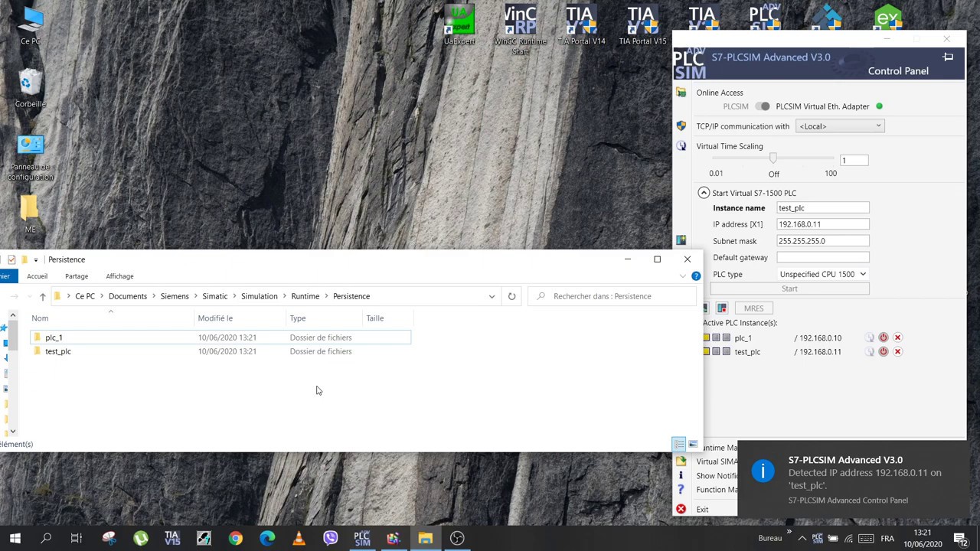Viewport: 980px width, 551px height.
Task: Click the IP address [X1] field
Action: coord(823,224)
